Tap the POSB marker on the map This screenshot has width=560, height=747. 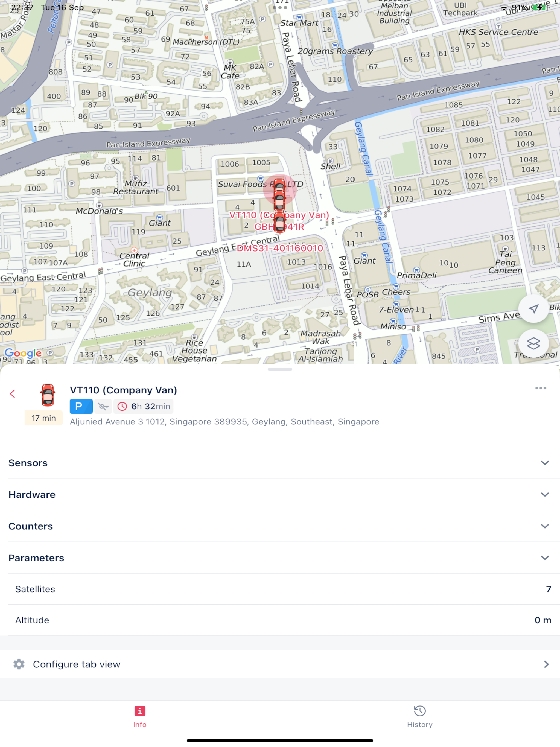(x=368, y=293)
